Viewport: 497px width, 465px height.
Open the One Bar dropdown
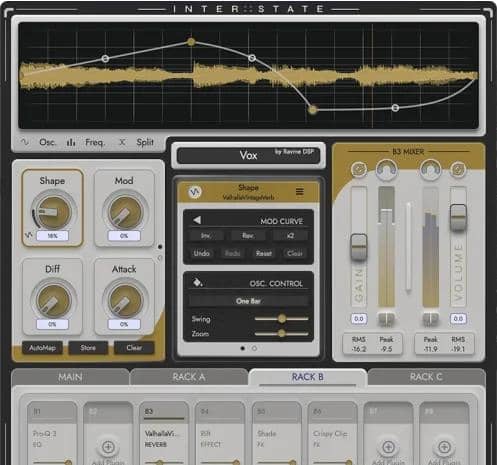click(x=248, y=301)
